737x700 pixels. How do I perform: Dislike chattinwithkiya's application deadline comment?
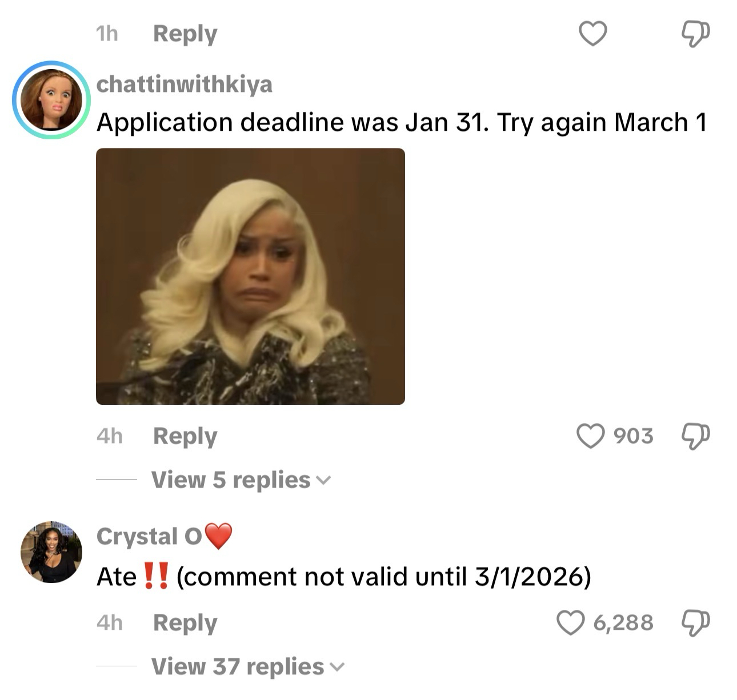point(696,437)
